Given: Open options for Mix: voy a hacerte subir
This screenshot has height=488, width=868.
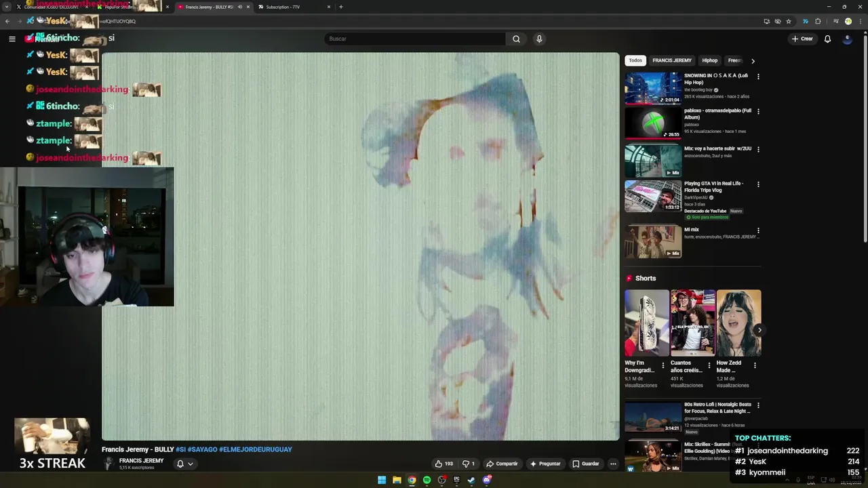Looking at the screenshot, I should (758, 149).
